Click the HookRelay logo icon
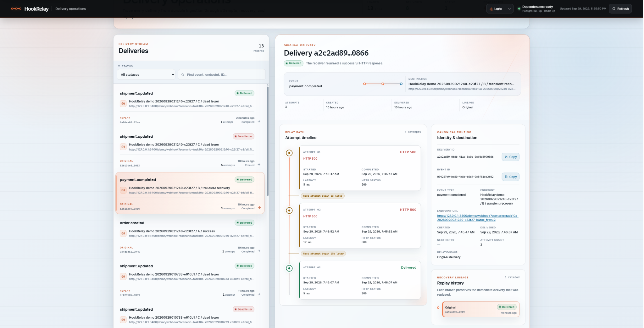Viewport: 644px width, 328px height. click(x=16, y=9)
